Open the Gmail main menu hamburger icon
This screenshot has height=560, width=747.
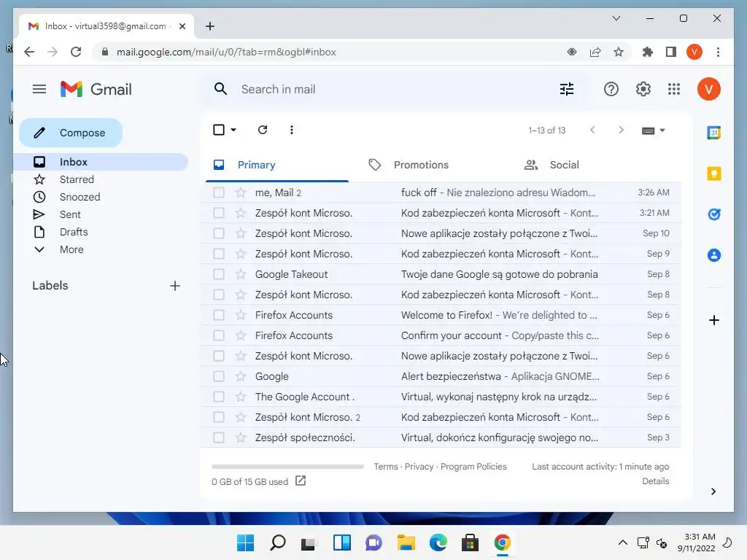tap(39, 89)
